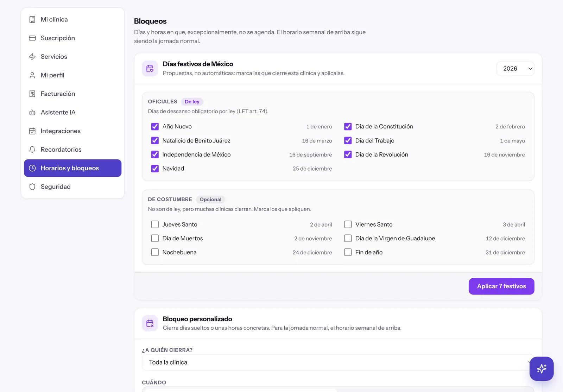Open the Toda la clínica dropdown
The height and width of the screenshot is (392, 563).
pos(338,362)
